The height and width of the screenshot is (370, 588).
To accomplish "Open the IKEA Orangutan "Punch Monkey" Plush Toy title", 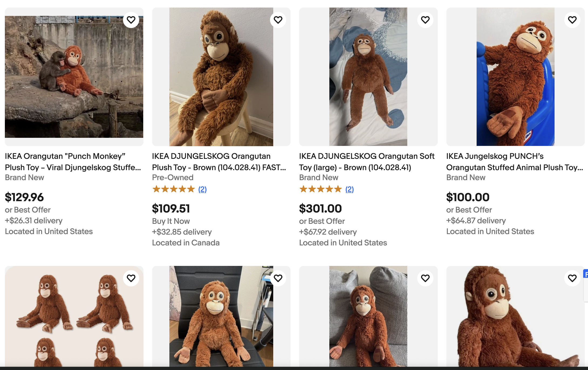I will click(x=73, y=162).
